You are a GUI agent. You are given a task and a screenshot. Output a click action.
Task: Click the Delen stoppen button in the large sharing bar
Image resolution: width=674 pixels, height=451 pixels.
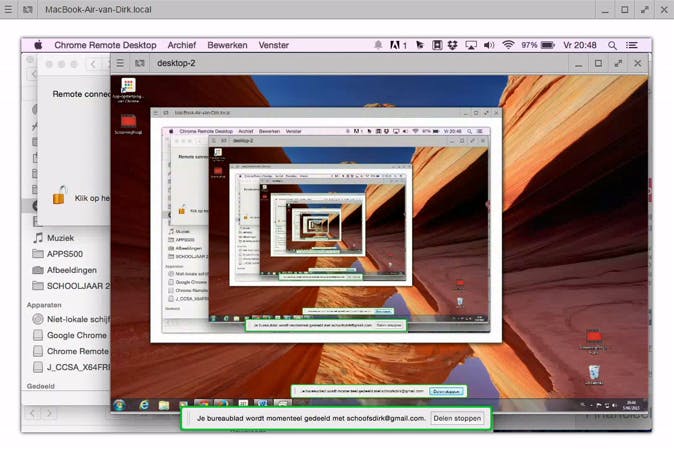[x=457, y=418]
